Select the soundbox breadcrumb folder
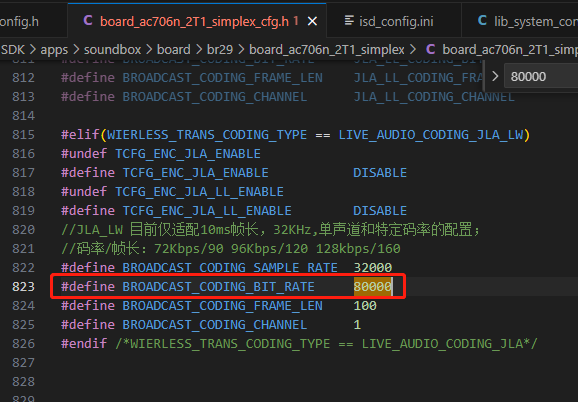 (x=112, y=49)
